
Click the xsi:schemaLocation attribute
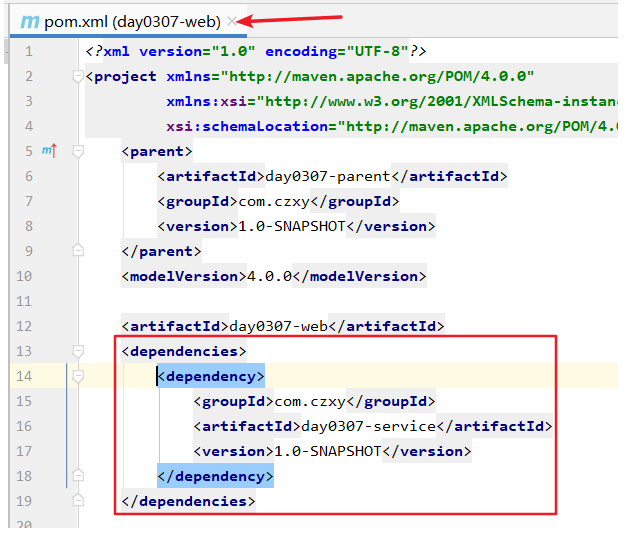(247, 127)
